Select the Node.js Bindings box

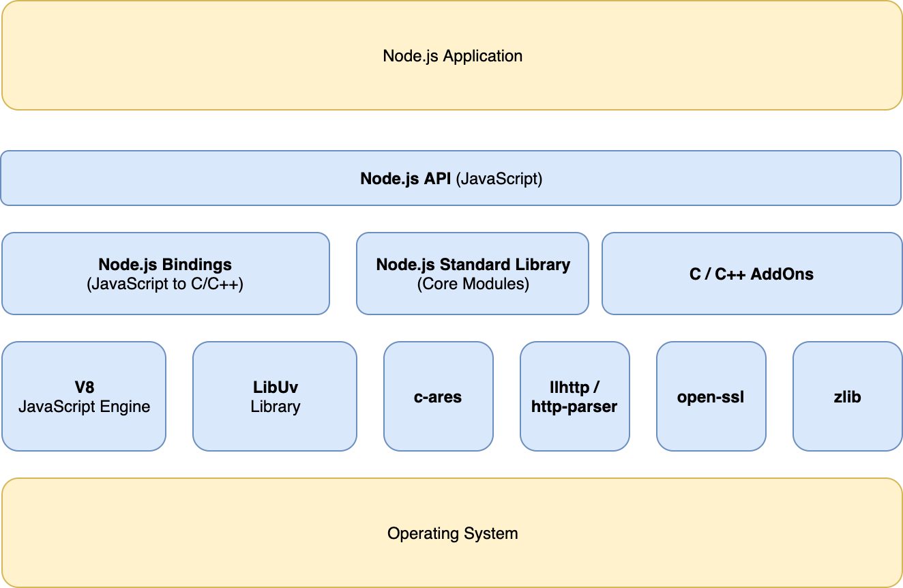click(x=164, y=273)
